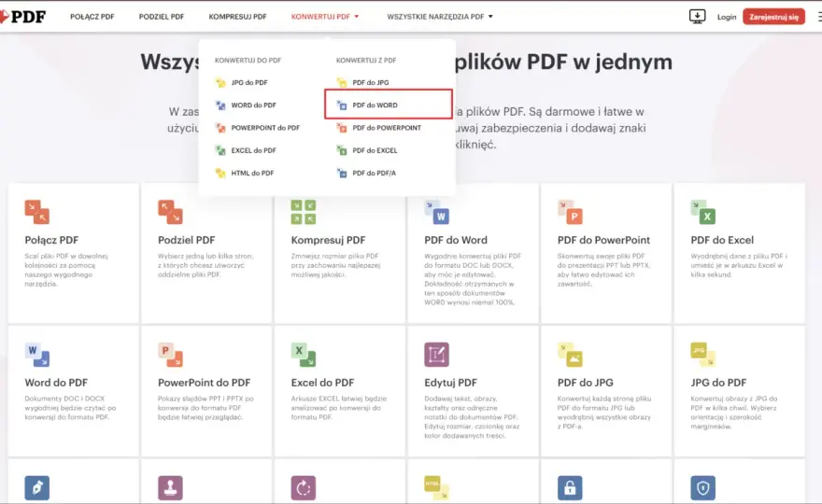Viewport: 822px width, 504px height.
Task: Click the PDF do JPG icon in dropdown
Action: (342, 82)
